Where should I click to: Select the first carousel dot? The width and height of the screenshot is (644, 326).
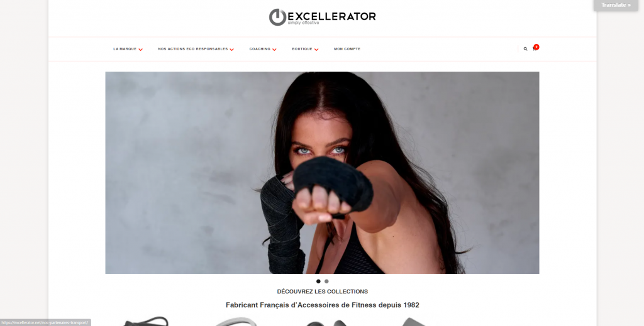pyautogui.click(x=318, y=281)
